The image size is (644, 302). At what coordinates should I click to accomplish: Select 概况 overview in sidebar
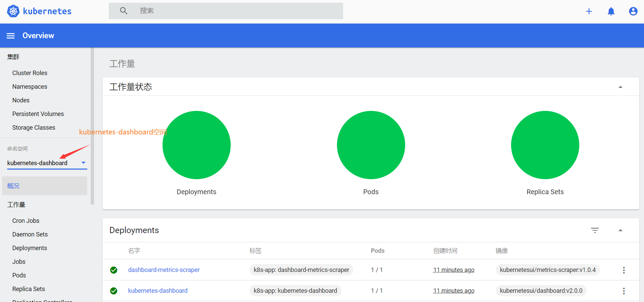45,186
